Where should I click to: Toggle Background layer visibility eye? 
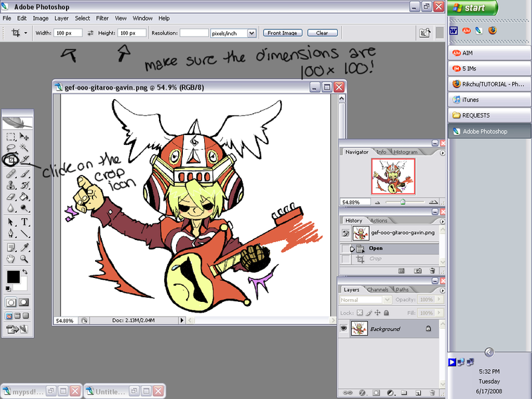coord(344,329)
